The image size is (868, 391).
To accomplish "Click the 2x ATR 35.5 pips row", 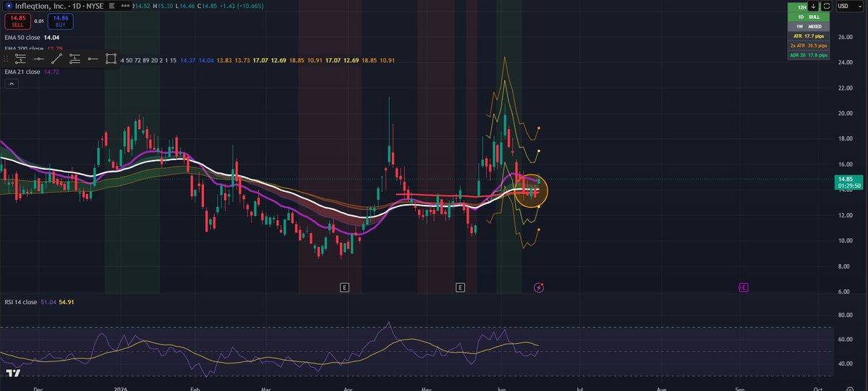I will pyautogui.click(x=809, y=45).
